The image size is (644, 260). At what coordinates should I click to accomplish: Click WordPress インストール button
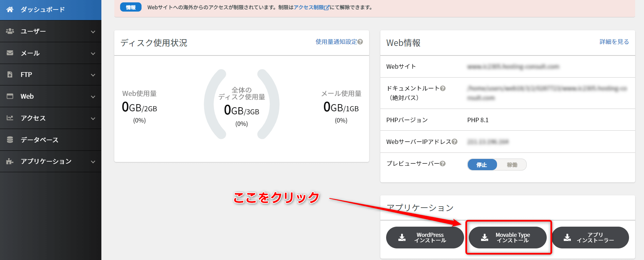coord(425,238)
